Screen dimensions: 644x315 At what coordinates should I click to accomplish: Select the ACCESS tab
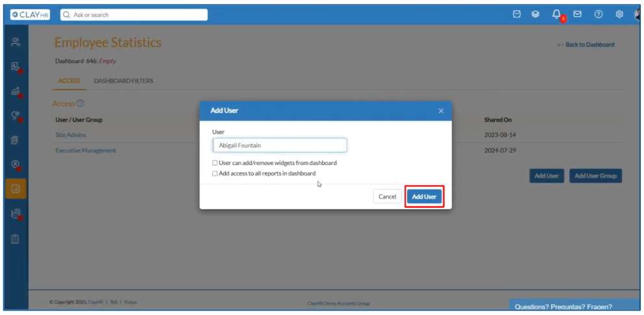click(x=69, y=81)
